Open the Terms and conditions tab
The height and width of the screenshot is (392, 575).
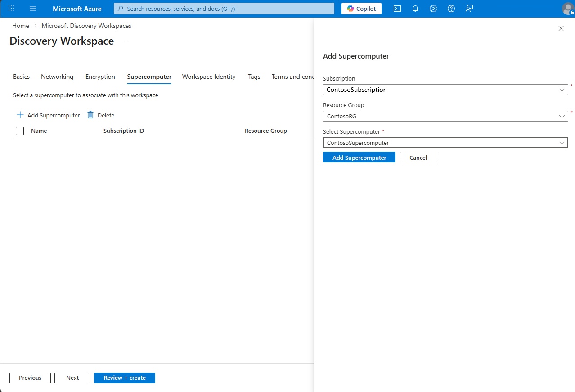coord(292,77)
